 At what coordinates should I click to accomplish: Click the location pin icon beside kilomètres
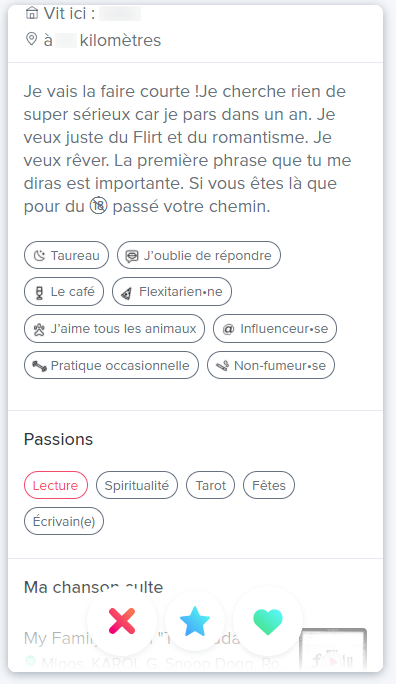pos(31,40)
